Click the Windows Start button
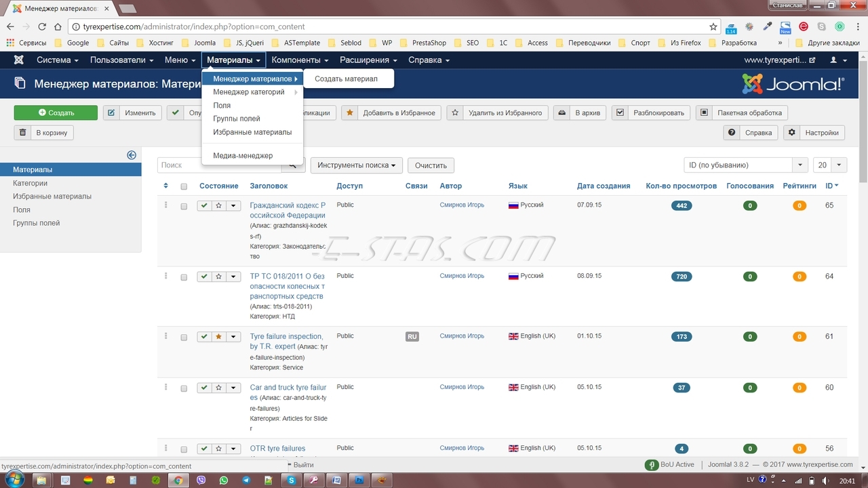Image resolution: width=868 pixels, height=488 pixels. tap(14, 479)
